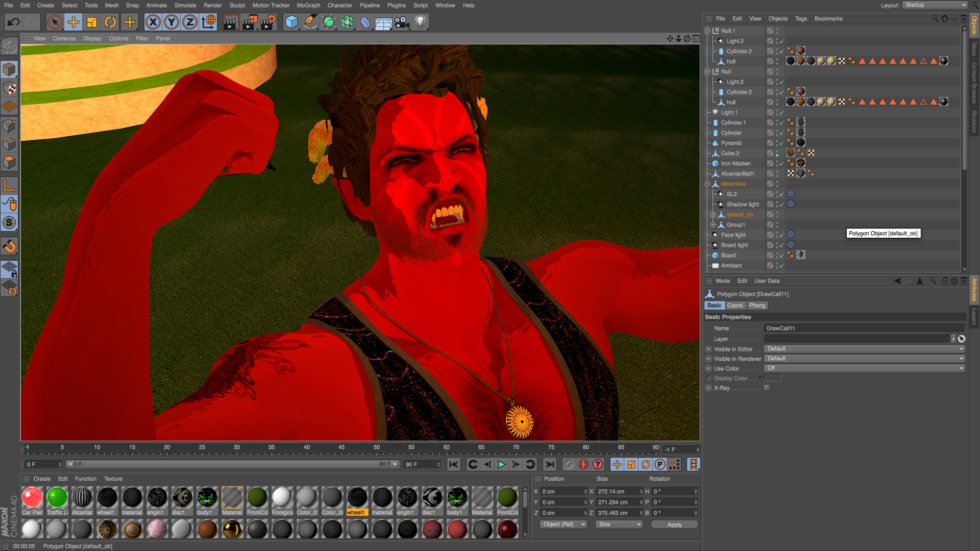This screenshot has width=980, height=551.
Task: Select the Car Paint red material swatch
Action: coord(32,497)
